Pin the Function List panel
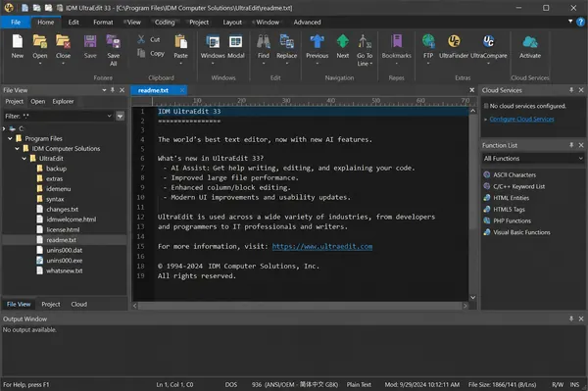The width and height of the screenshot is (588, 391). click(571, 145)
